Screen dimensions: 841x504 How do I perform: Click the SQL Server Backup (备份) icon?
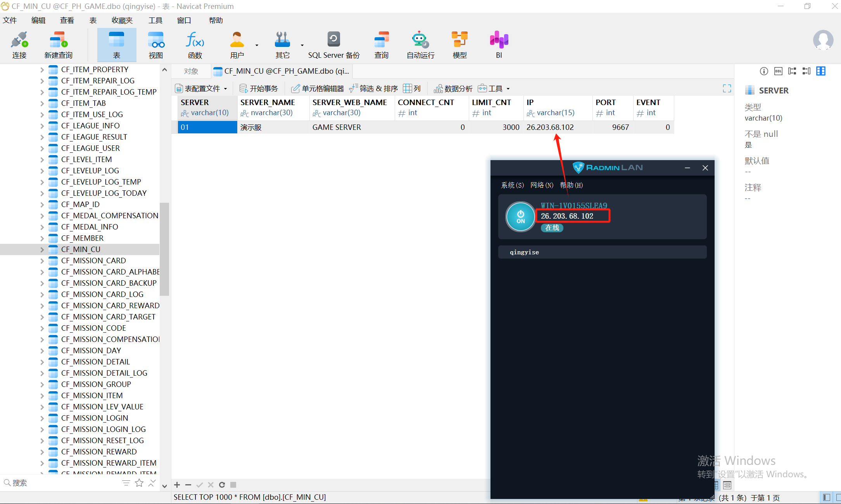coord(333,45)
